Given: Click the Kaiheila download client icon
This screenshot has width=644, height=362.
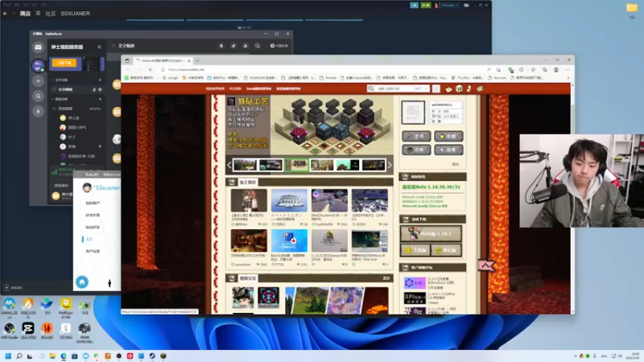Looking at the screenshot, I should (38, 111).
